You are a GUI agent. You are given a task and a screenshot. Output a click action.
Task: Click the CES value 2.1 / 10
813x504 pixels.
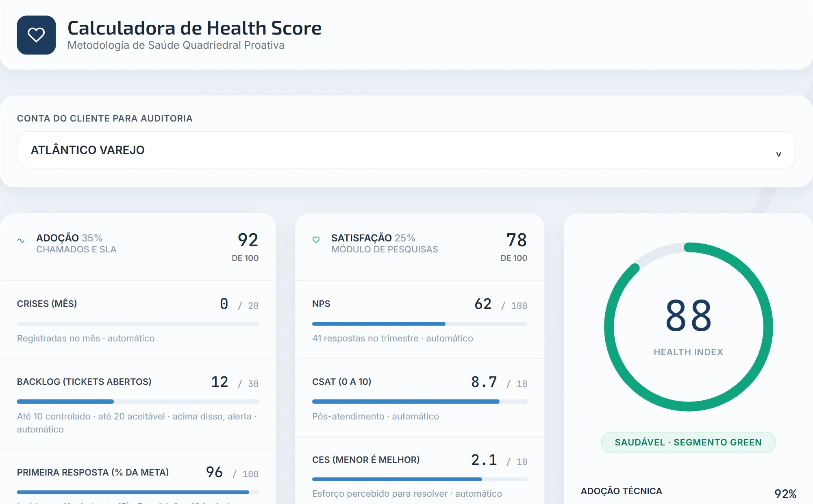(x=499, y=460)
